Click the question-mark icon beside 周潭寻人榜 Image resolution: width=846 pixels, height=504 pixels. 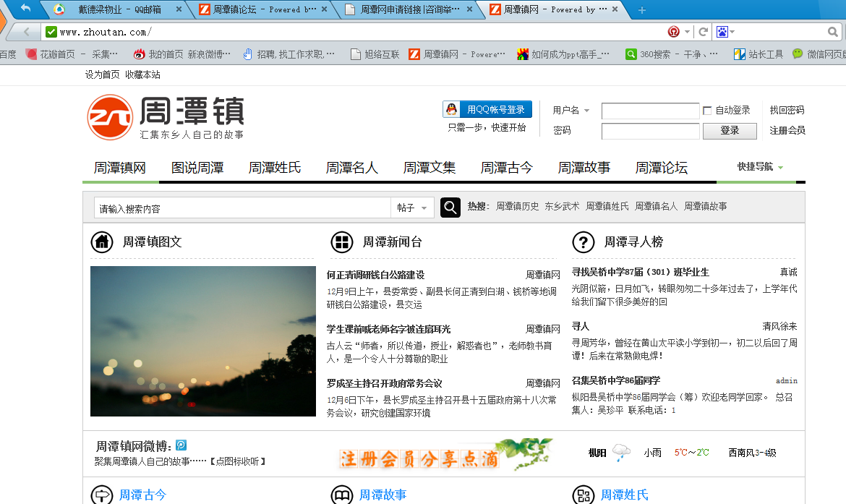(584, 242)
